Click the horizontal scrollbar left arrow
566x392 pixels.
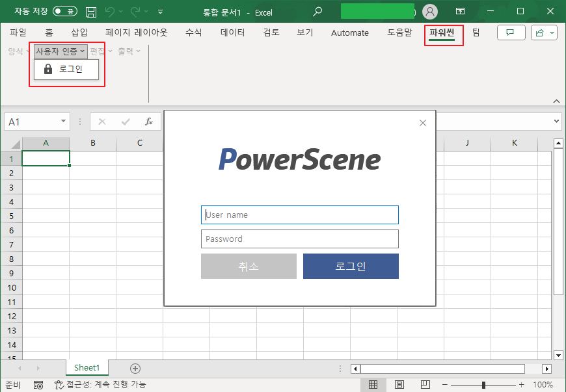356,369
